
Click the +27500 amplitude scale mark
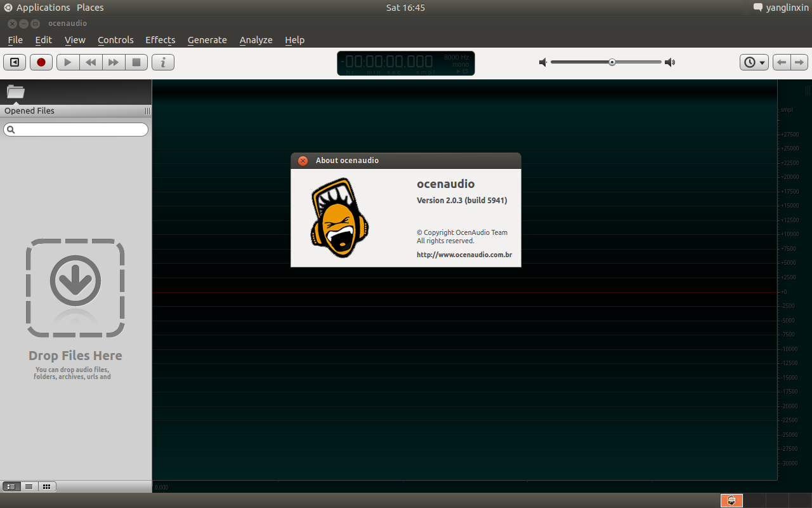point(790,135)
